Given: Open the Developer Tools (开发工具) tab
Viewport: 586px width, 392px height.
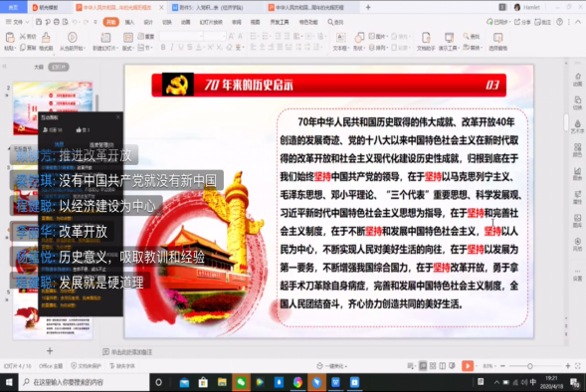Looking at the screenshot, I should [280, 22].
